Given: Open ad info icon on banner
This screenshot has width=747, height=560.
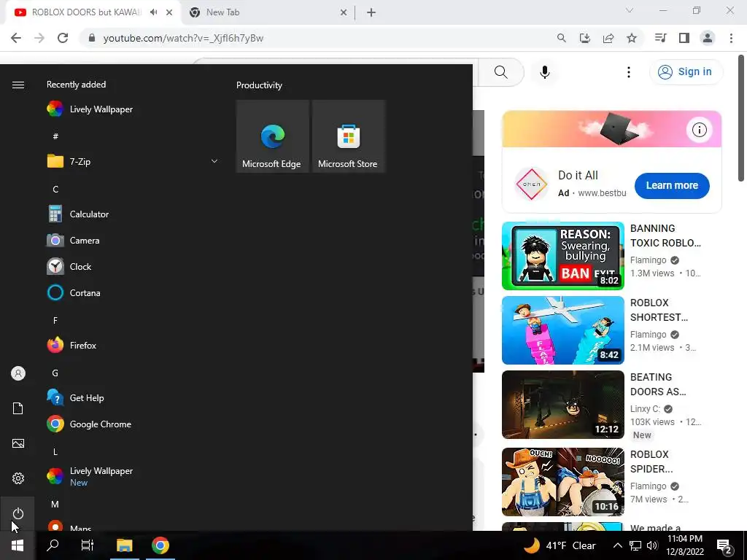Looking at the screenshot, I should [x=699, y=130].
